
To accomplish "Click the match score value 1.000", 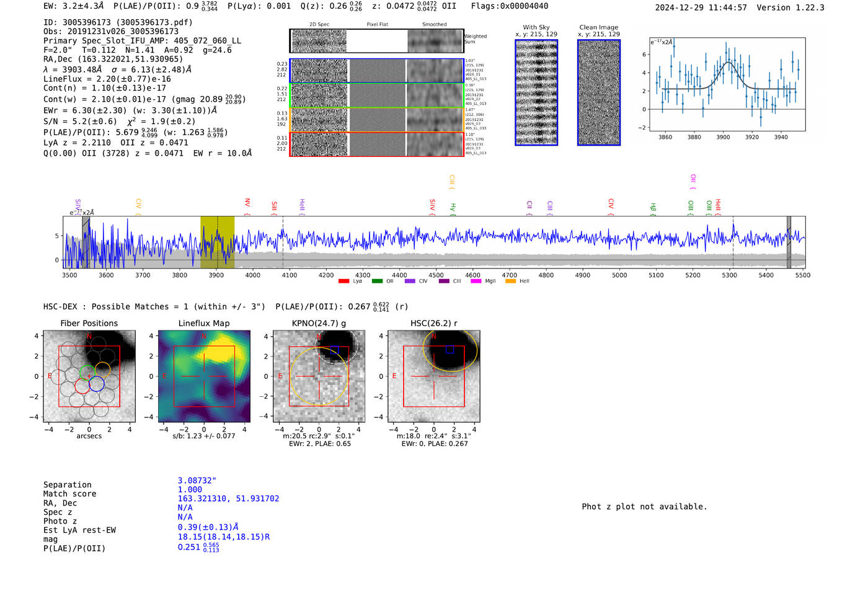I will point(190,489).
